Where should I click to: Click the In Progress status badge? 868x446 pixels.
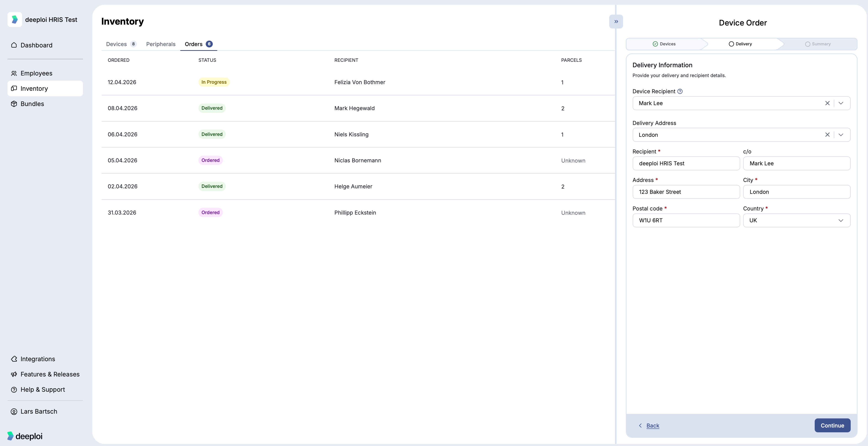(214, 82)
